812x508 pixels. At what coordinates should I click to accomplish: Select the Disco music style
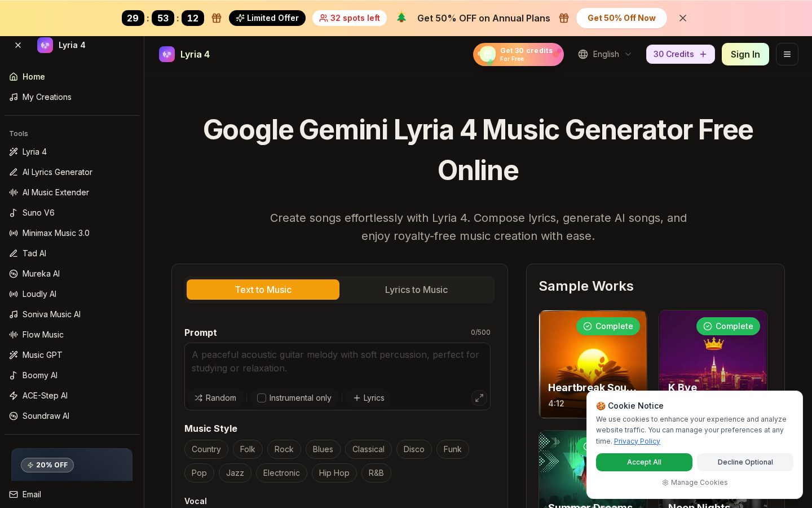(x=414, y=449)
